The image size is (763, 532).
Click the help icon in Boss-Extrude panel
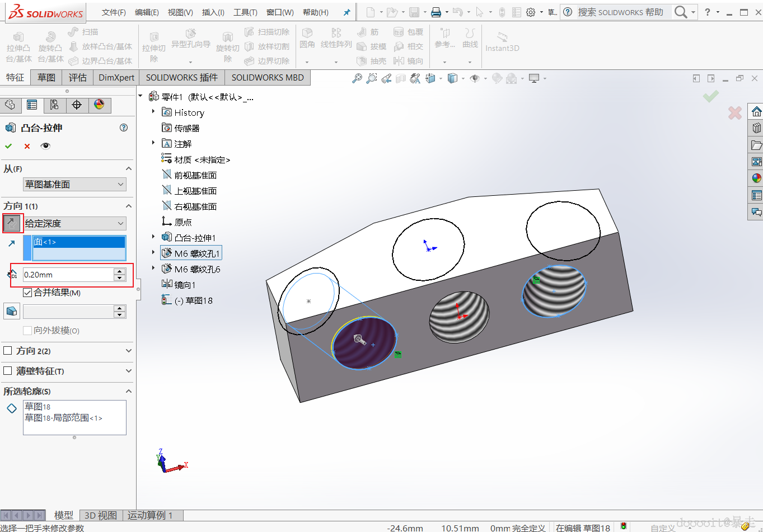(124, 128)
